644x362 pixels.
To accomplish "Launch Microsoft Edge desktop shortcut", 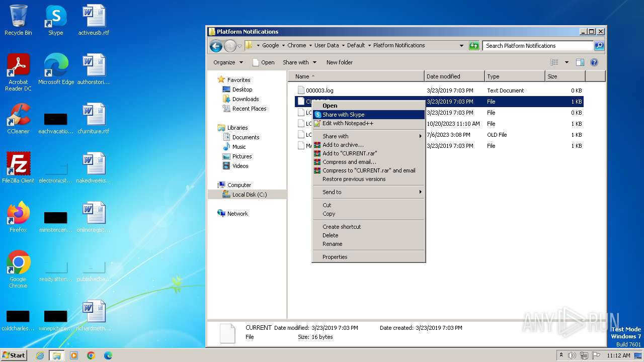I will (x=56, y=69).
